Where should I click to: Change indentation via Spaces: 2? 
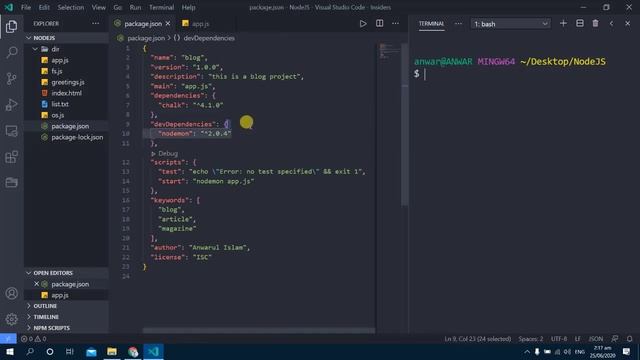[x=531, y=339]
